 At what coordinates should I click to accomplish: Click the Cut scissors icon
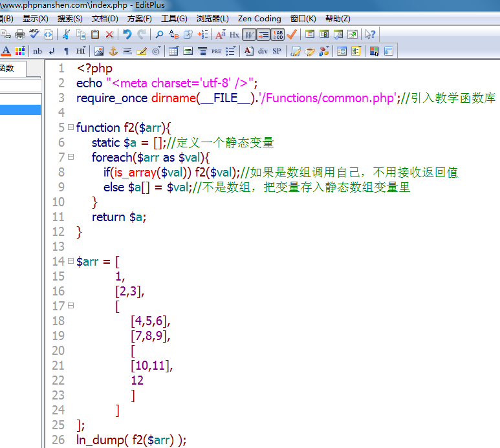point(67,34)
